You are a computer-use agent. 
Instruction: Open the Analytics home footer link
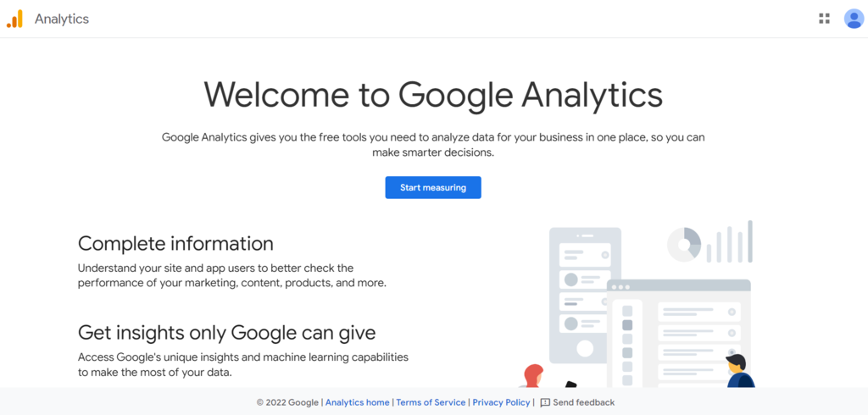click(358, 402)
